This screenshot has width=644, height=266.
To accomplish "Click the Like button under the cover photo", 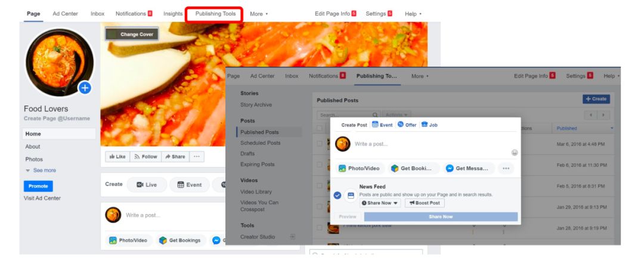I will [x=117, y=156].
